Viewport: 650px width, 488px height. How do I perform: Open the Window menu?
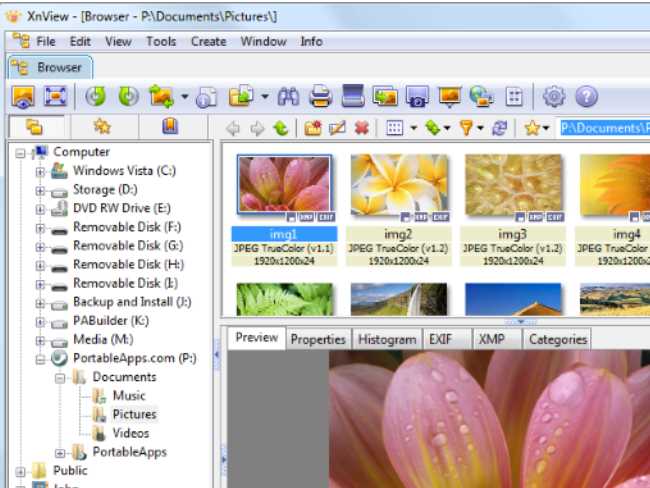(263, 41)
